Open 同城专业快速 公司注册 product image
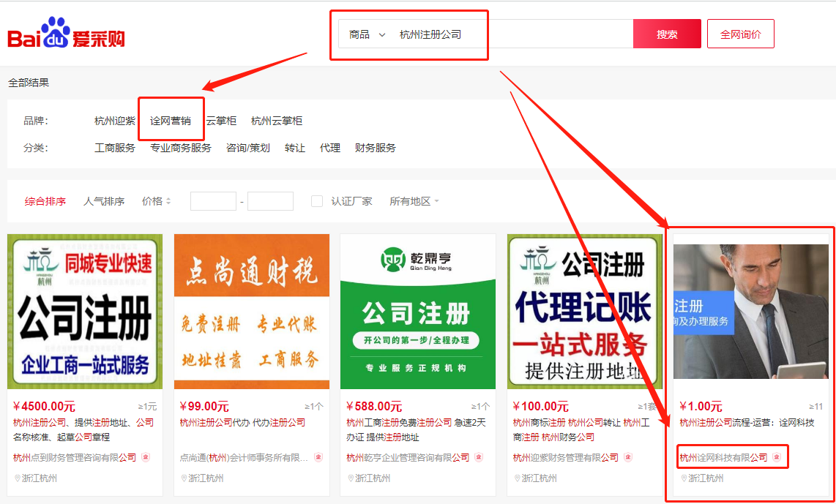836x504 pixels. click(86, 312)
